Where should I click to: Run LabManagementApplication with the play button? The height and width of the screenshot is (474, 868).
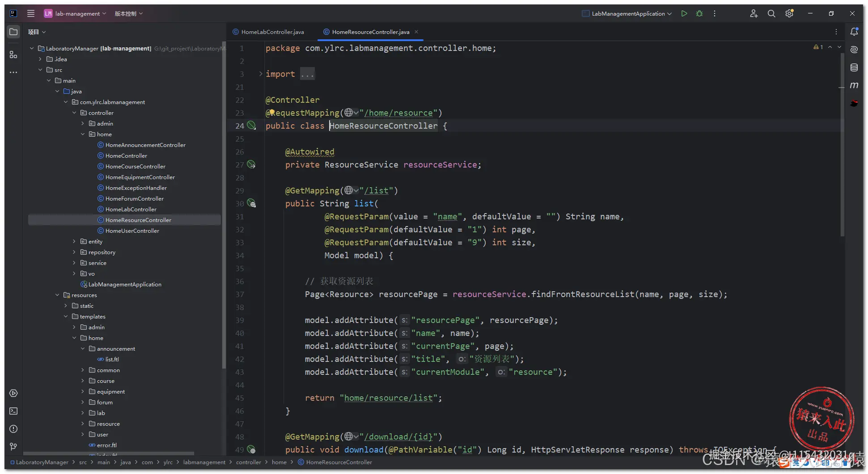pyautogui.click(x=684, y=13)
